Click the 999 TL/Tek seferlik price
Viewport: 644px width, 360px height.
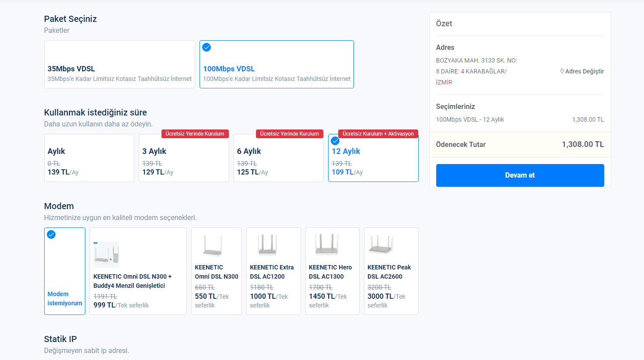(121, 305)
